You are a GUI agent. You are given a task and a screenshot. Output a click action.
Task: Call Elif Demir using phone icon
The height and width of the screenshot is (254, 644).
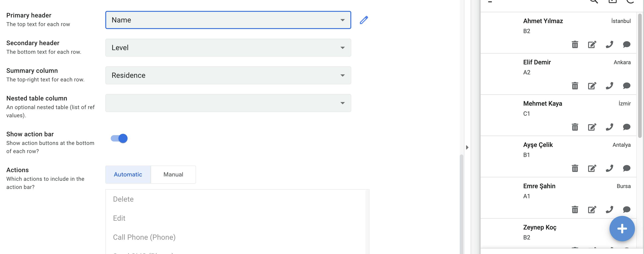pos(609,86)
